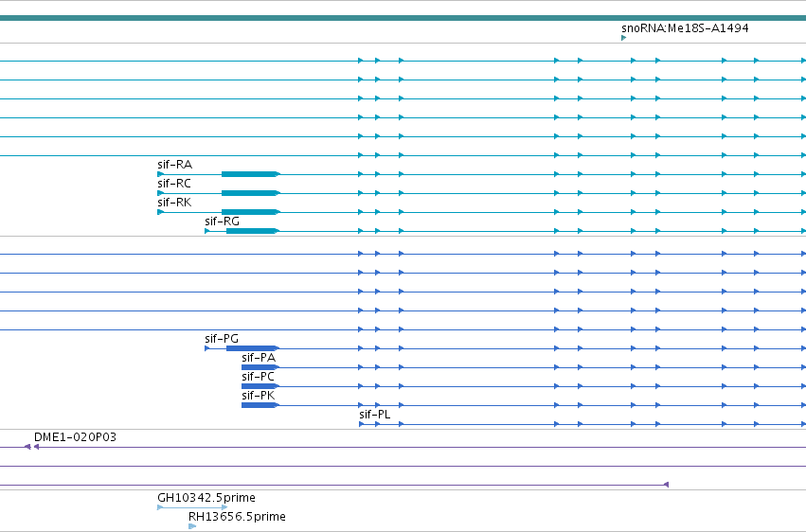Click the sif-PA protein label
The image size is (806, 532).
click(x=259, y=358)
